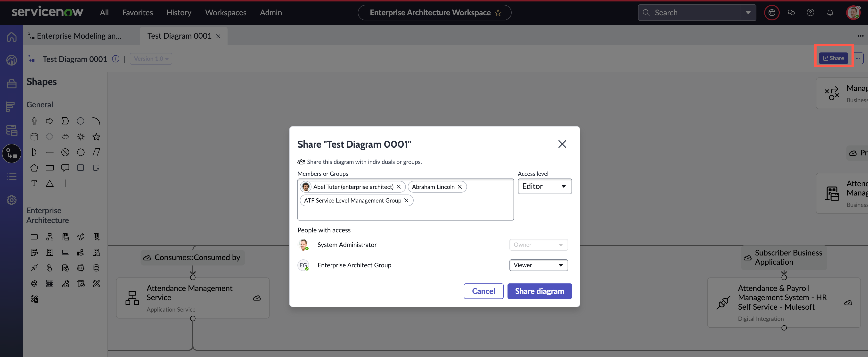Select the speech bubble shape
Screen dimensions: 868x357
tap(65, 168)
